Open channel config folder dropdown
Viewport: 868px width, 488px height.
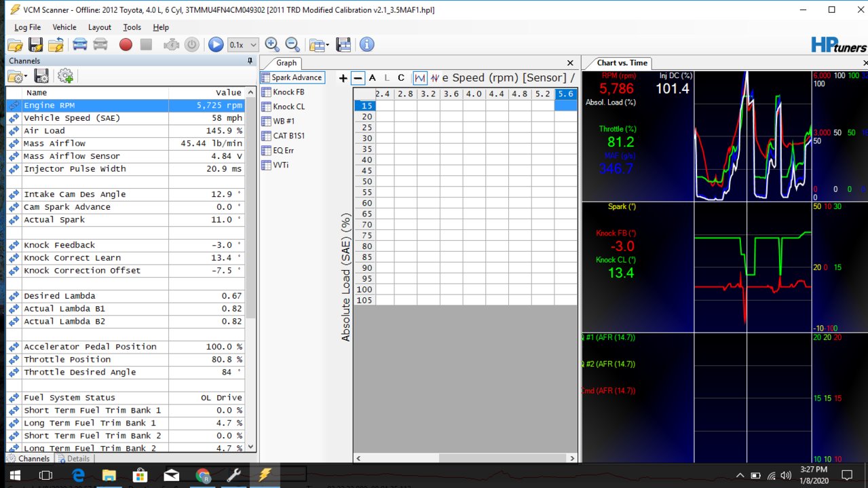pyautogui.click(x=18, y=76)
